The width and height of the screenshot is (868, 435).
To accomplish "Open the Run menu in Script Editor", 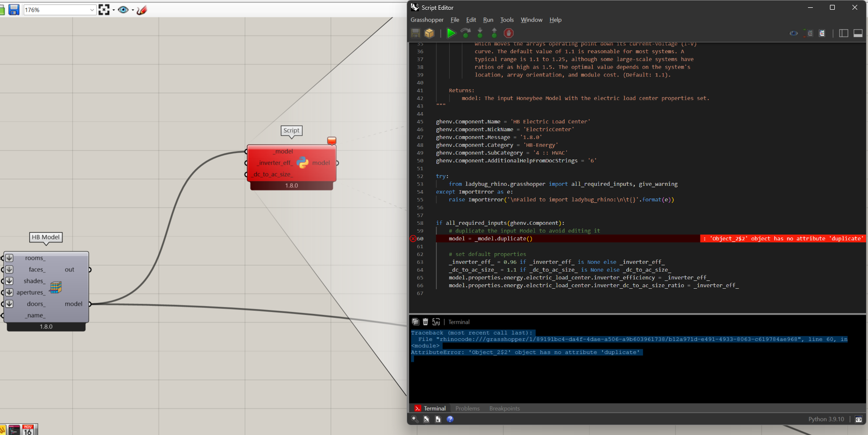I will pos(488,20).
